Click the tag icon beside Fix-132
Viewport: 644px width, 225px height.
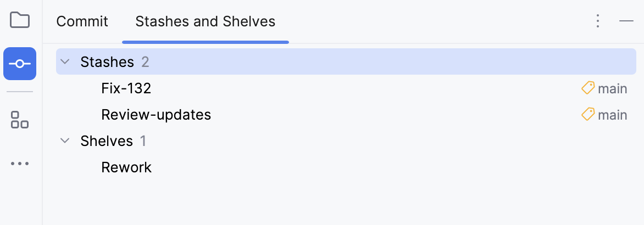pos(588,88)
